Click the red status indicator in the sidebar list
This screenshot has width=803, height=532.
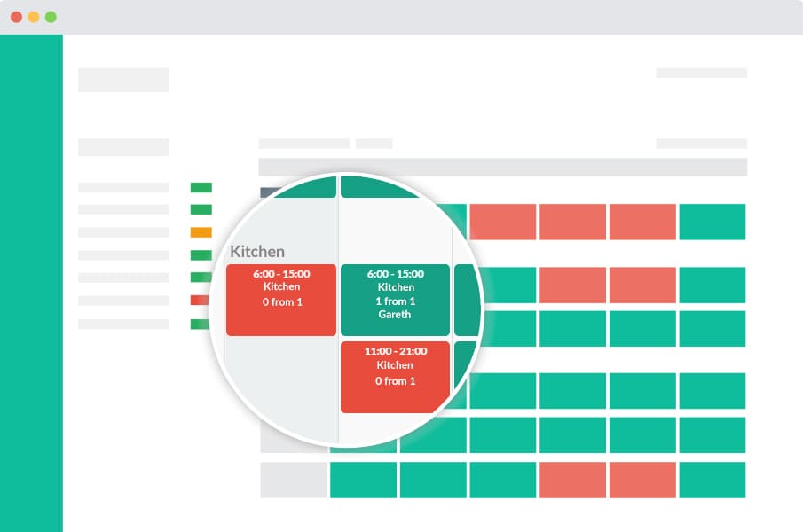coord(200,300)
